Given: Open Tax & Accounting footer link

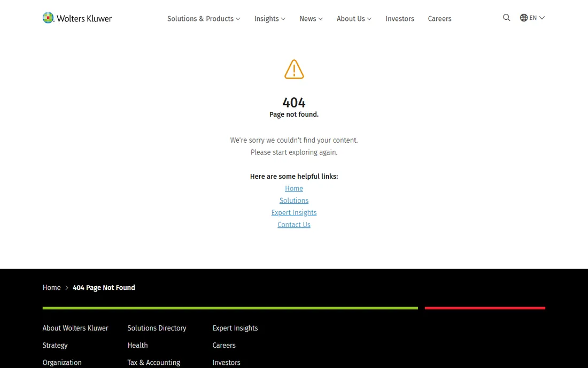Looking at the screenshot, I should pyautogui.click(x=154, y=363).
